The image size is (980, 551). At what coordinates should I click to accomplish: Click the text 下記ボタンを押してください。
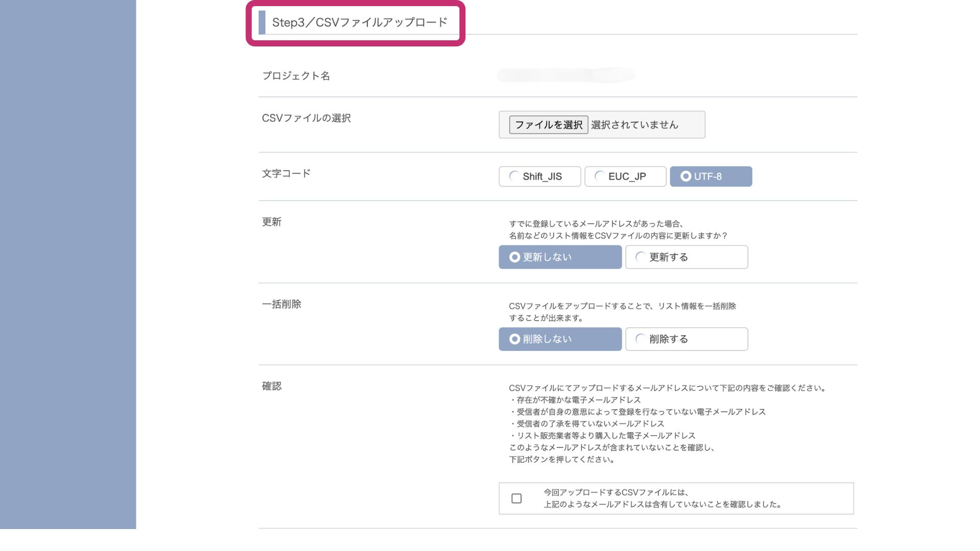(563, 460)
